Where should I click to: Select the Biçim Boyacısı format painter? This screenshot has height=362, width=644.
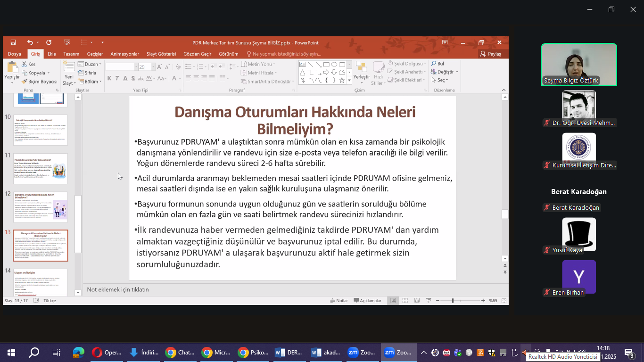39,82
